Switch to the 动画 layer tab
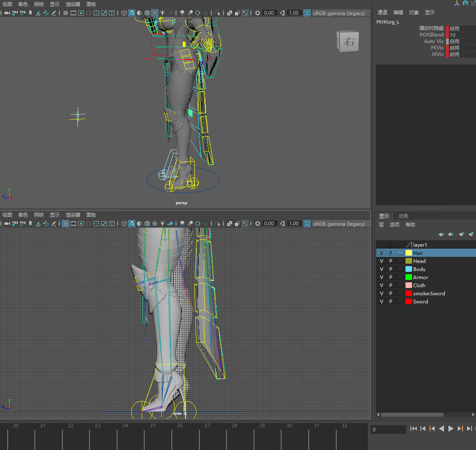The width and height of the screenshot is (476, 450). [x=403, y=216]
